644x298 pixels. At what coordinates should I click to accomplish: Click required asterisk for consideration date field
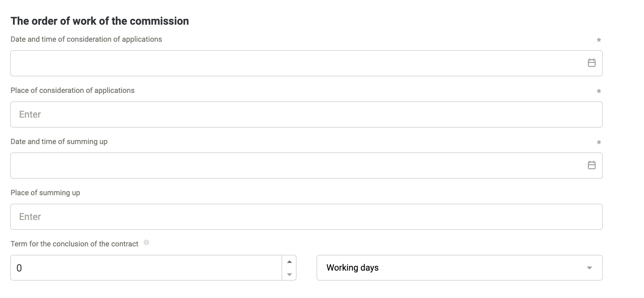[599, 40]
